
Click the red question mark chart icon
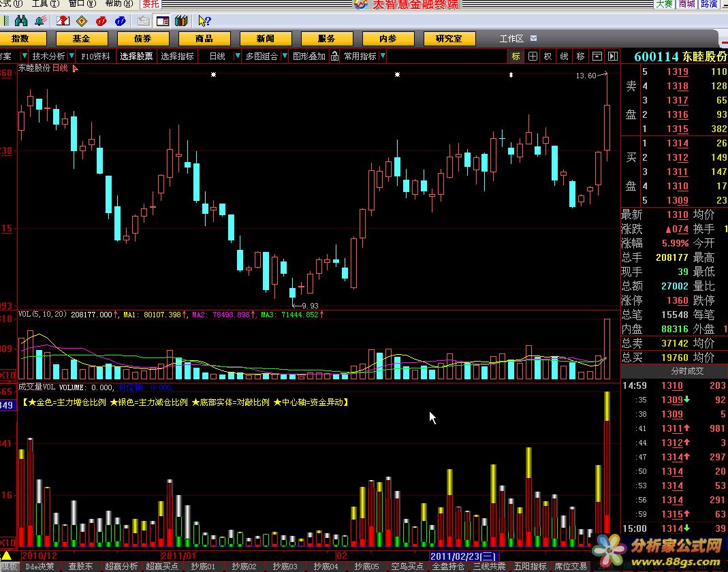63,20
